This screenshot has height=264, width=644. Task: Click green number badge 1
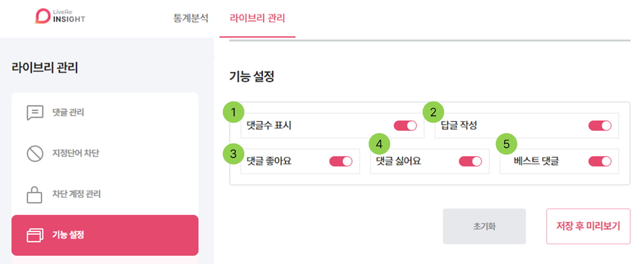pyautogui.click(x=233, y=112)
